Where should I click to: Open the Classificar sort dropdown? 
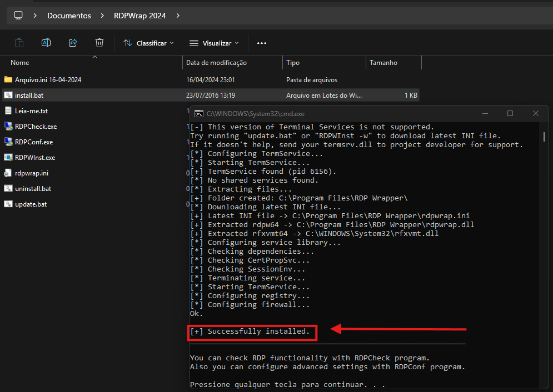coord(148,43)
